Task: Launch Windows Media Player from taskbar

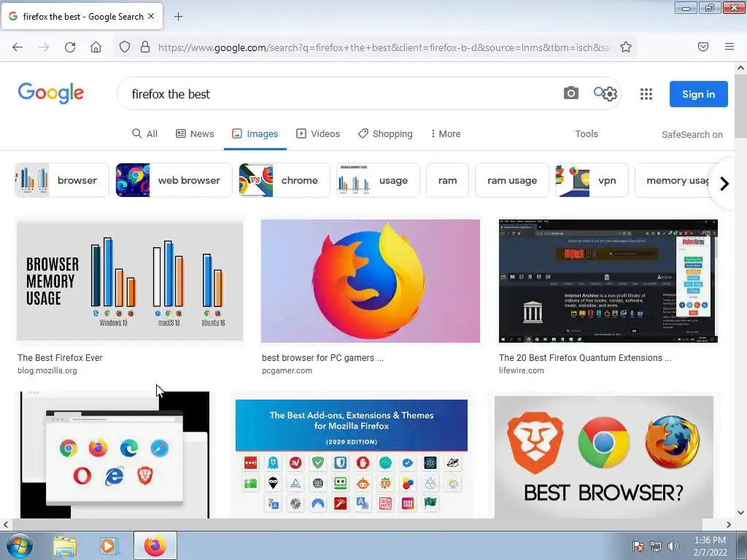Action: (x=109, y=545)
